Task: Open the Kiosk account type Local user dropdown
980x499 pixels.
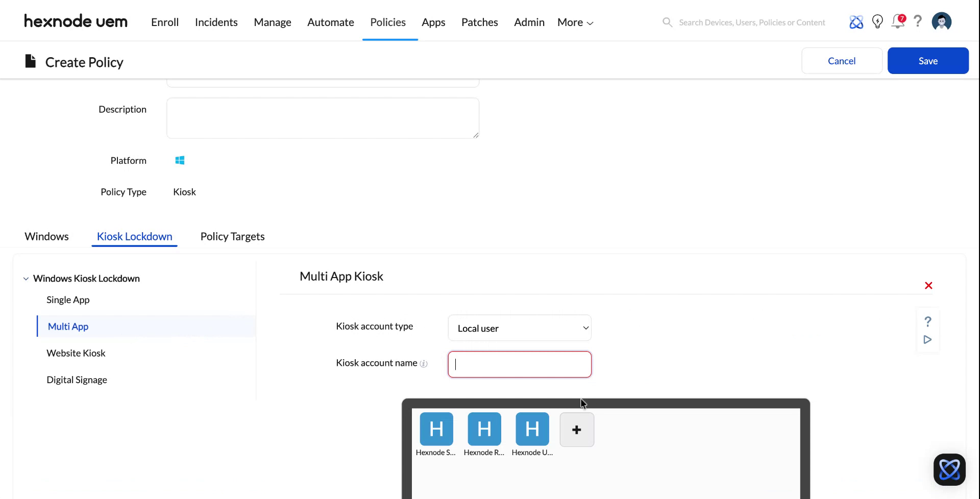Action: 519,328
